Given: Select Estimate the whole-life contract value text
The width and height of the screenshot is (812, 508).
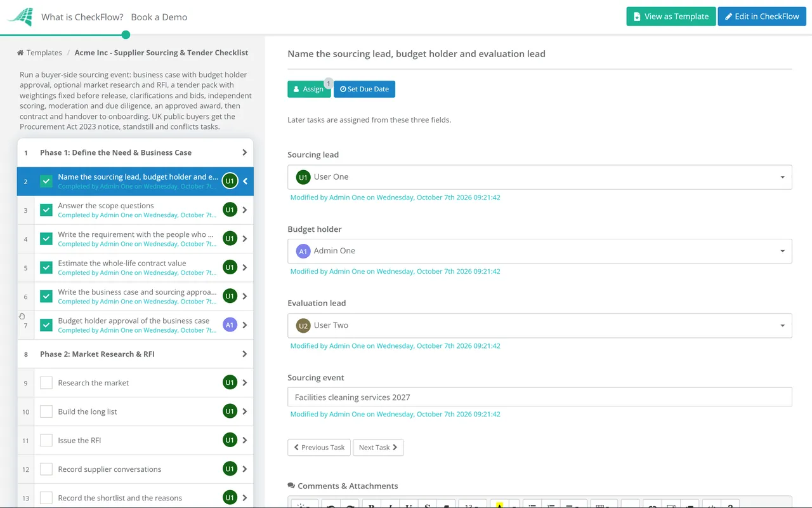Looking at the screenshot, I should click(122, 263).
